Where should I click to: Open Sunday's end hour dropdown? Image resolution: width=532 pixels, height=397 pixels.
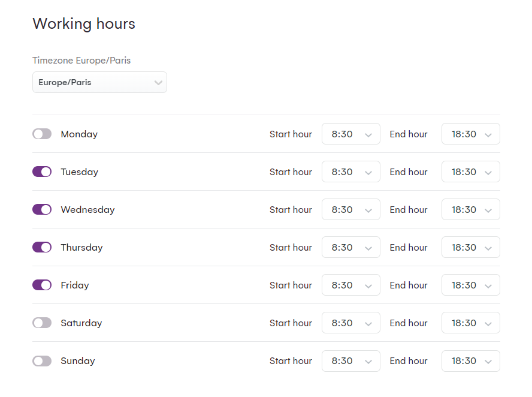(x=470, y=360)
